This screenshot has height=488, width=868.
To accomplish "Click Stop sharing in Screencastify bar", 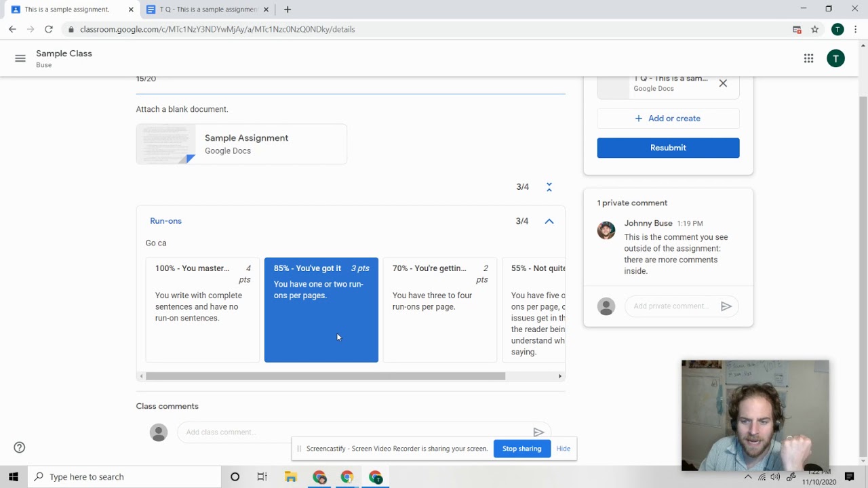I will [x=521, y=449].
